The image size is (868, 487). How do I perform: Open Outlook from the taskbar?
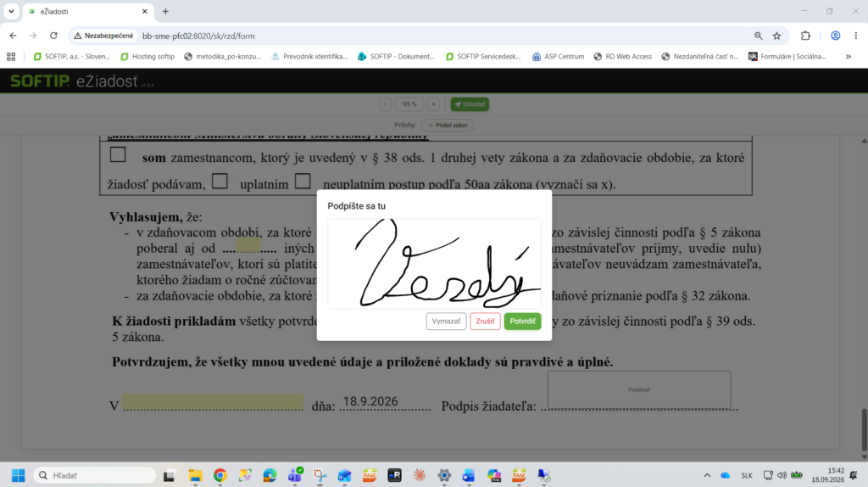(344, 475)
